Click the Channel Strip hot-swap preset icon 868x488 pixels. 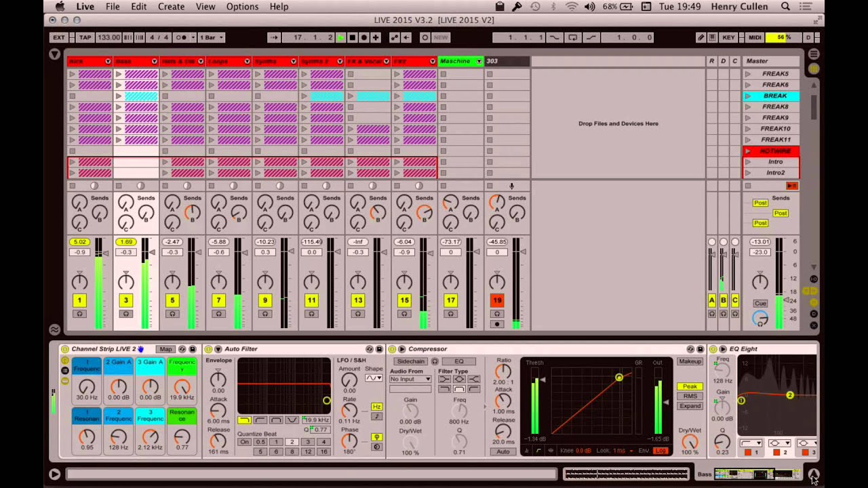182,349
